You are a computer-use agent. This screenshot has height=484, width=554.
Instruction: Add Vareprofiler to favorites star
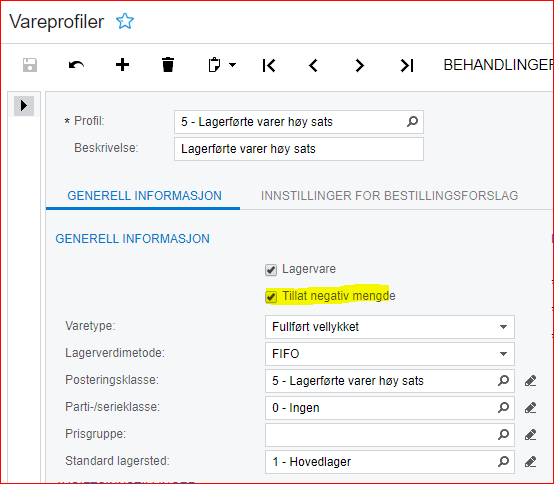tap(125, 22)
